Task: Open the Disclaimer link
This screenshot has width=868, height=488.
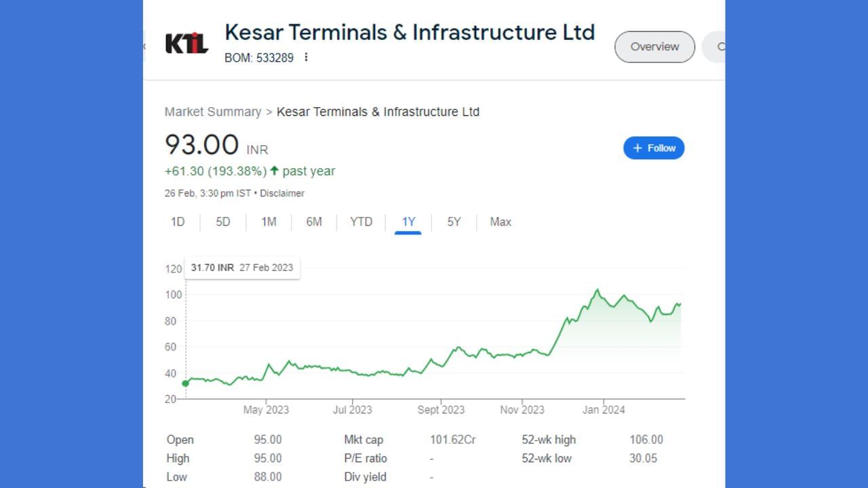Action: pos(282,193)
